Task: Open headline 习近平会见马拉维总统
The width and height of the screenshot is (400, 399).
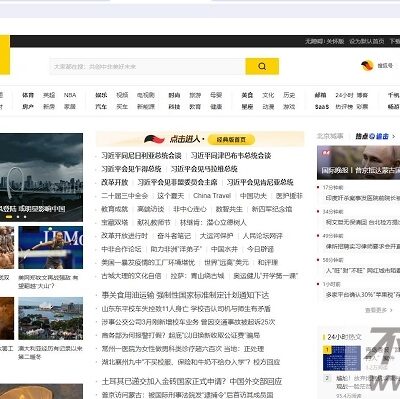Action: click(204, 169)
